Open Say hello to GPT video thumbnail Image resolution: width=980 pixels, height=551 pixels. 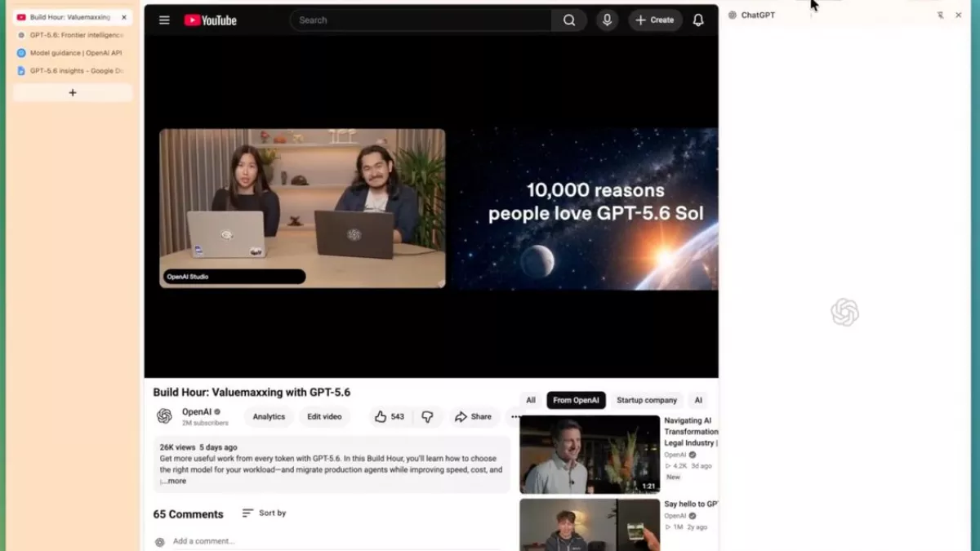pos(590,525)
